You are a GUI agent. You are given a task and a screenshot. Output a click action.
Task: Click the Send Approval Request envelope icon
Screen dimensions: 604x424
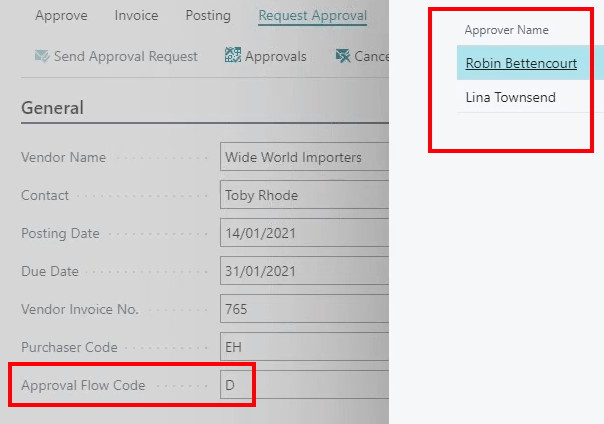[43, 57]
